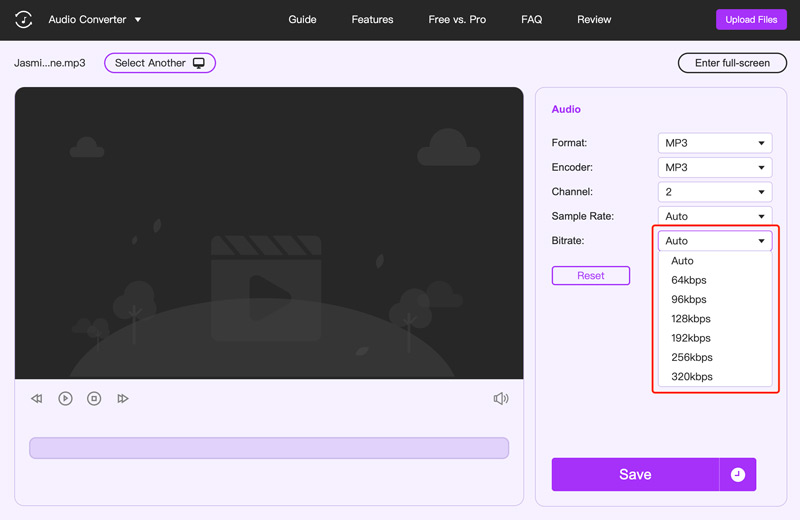Open the Channel dropdown
The height and width of the screenshot is (520, 800).
(x=714, y=192)
